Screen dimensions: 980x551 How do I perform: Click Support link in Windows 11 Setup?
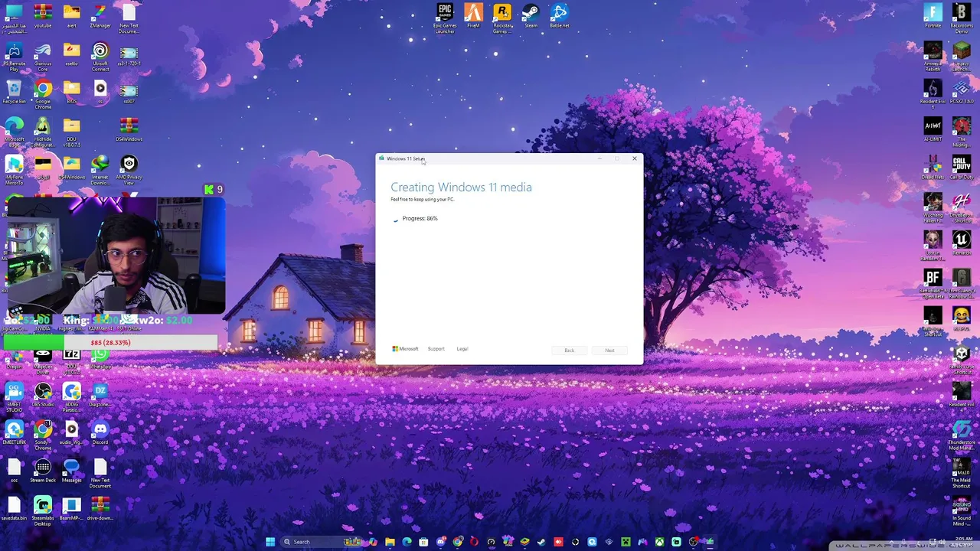[436, 349]
